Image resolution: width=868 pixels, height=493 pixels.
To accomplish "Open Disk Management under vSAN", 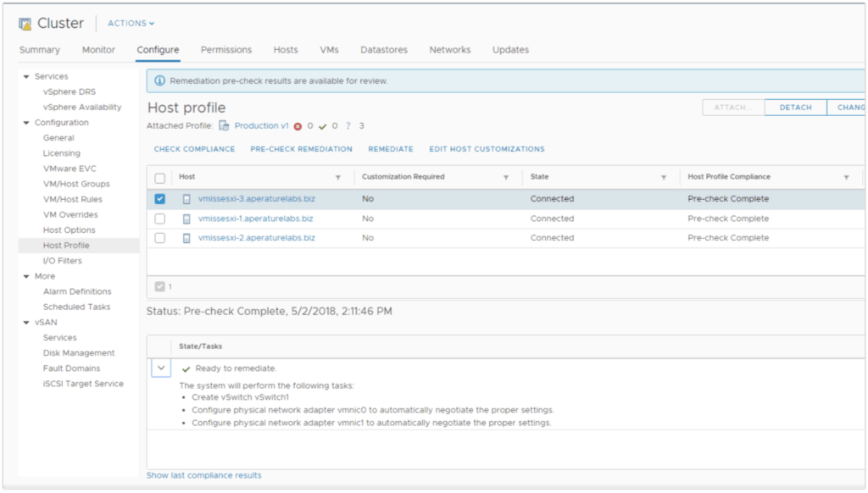I will pos(79,353).
